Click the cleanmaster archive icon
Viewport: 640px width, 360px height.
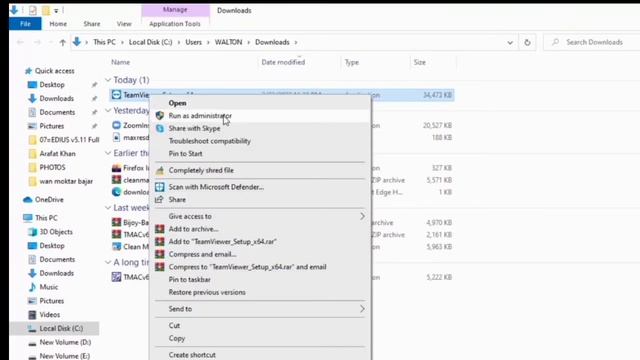pyautogui.click(x=116, y=180)
